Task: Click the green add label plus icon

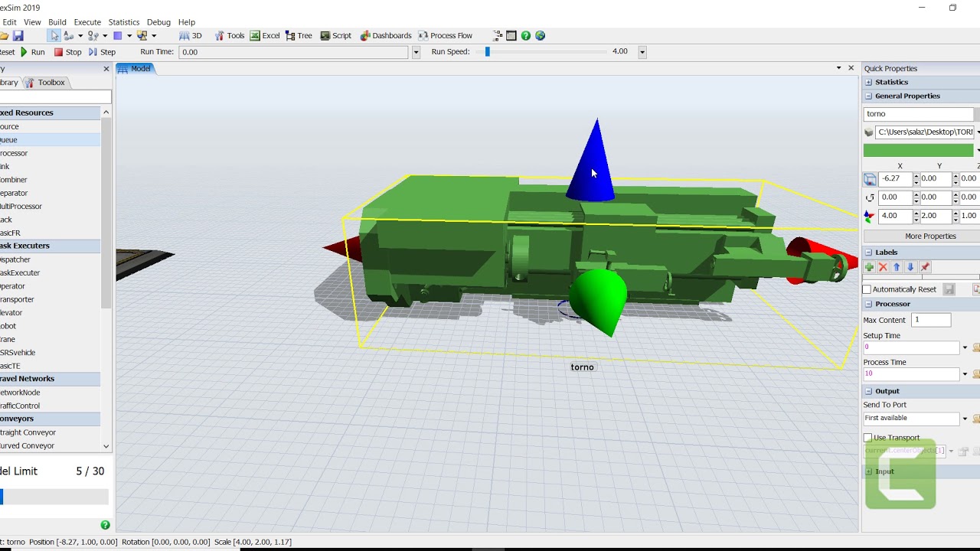Action: pyautogui.click(x=869, y=267)
